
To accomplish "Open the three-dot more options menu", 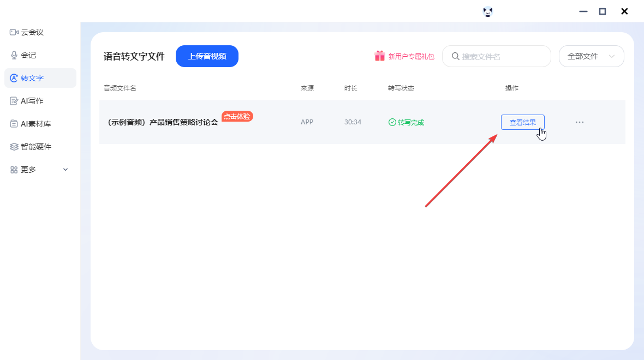I will pyautogui.click(x=580, y=122).
